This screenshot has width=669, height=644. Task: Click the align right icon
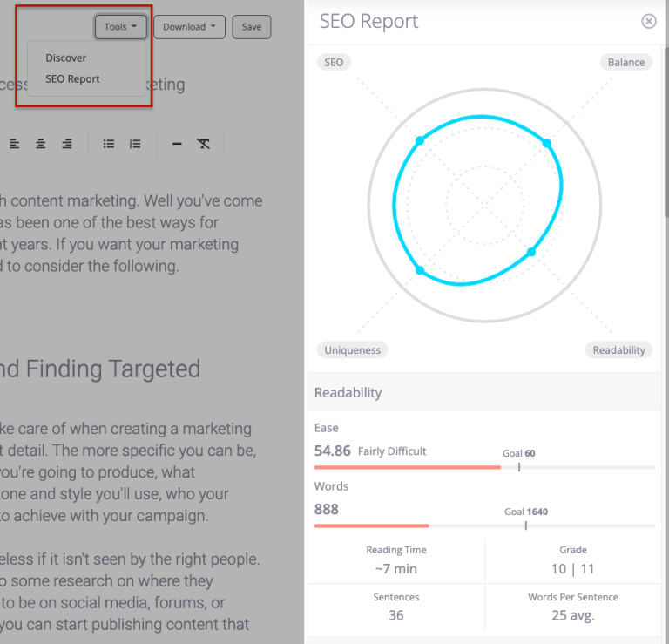click(67, 144)
